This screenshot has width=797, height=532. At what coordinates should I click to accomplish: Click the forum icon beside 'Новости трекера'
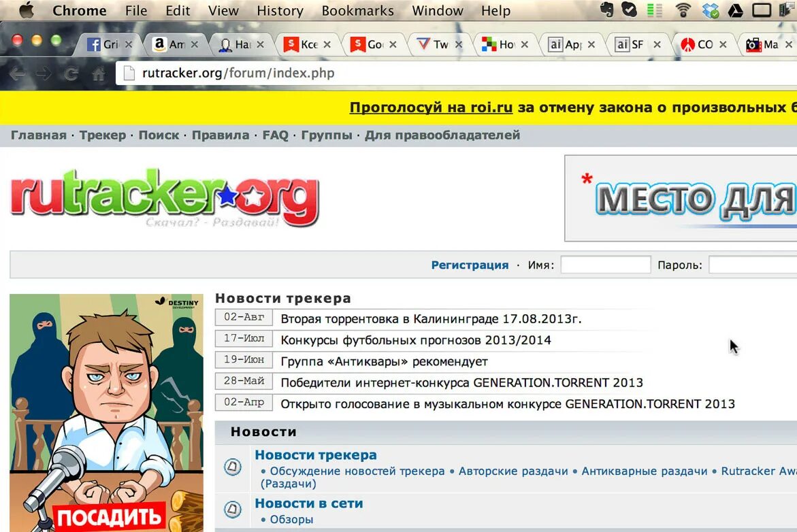(233, 467)
